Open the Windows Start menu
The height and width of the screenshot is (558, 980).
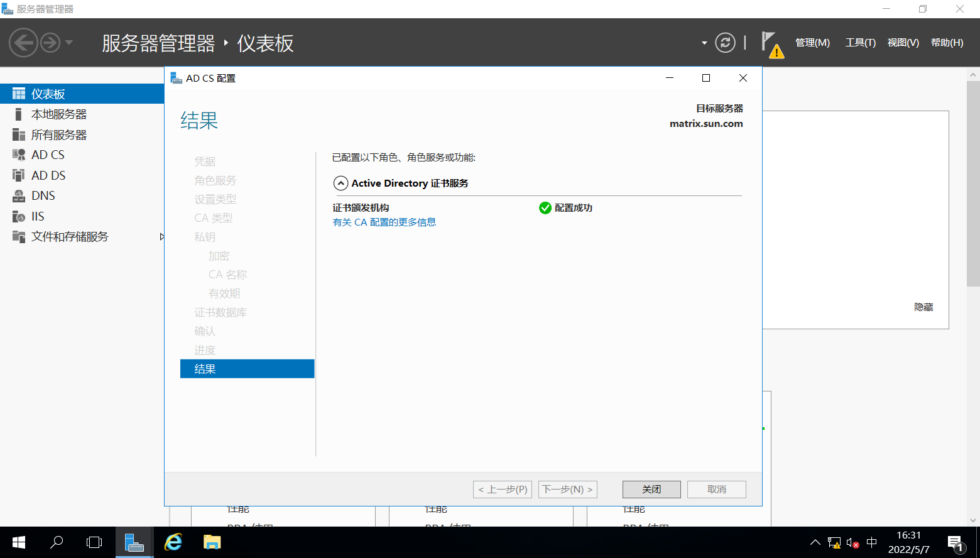[x=19, y=542]
